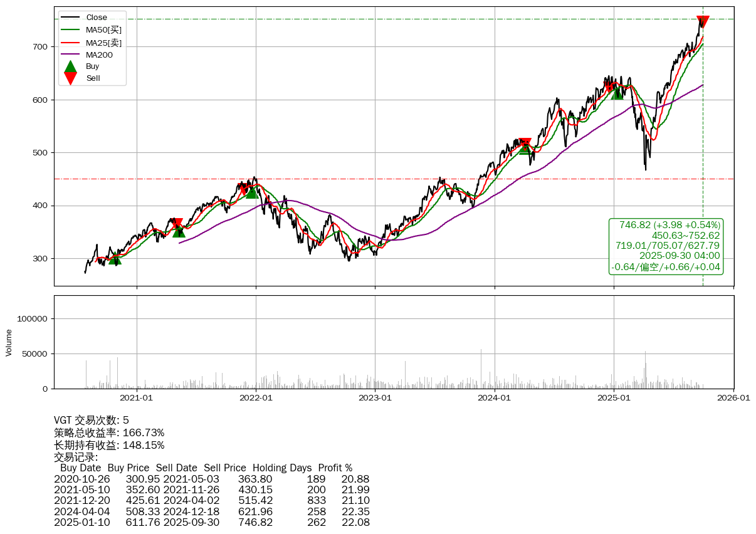Click the green buy marker from January 2025
Screen dimensions: 756x534
[x=617, y=93]
